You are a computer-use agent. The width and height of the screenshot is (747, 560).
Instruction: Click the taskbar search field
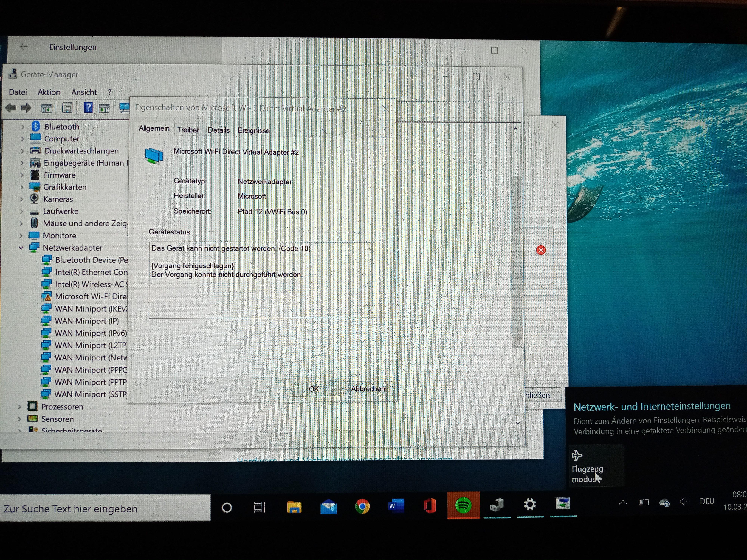point(105,508)
